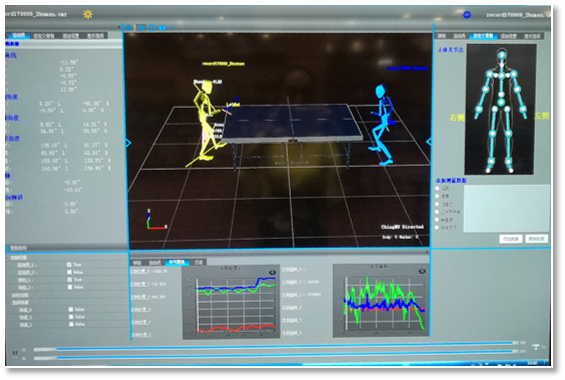Select the head joint on the body diagram
The image size is (565, 380).
coord(502,55)
